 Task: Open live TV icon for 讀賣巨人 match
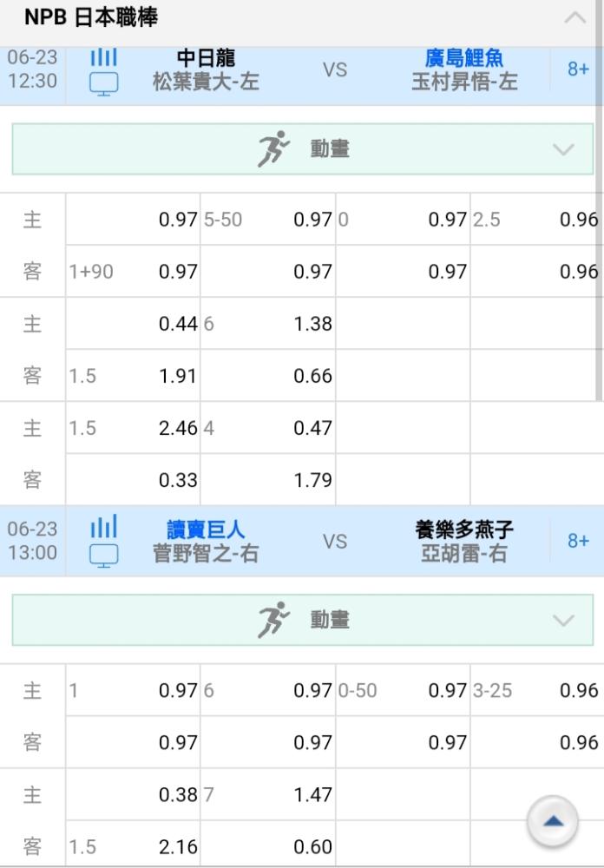(103, 556)
